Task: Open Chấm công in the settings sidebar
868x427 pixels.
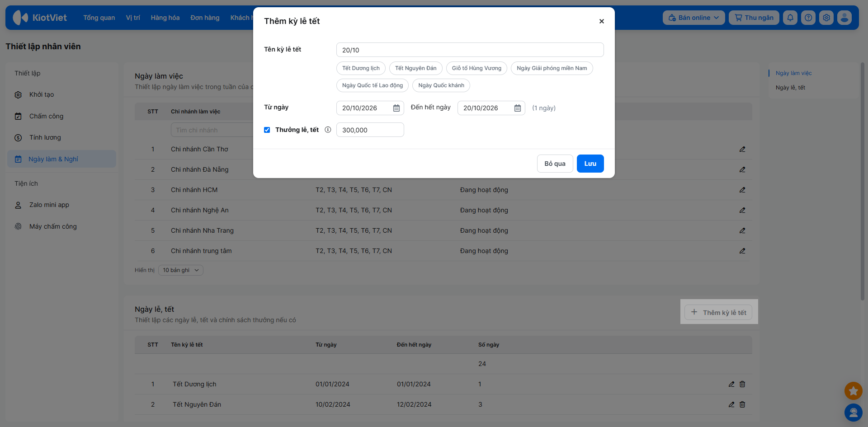Action: click(61, 116)
